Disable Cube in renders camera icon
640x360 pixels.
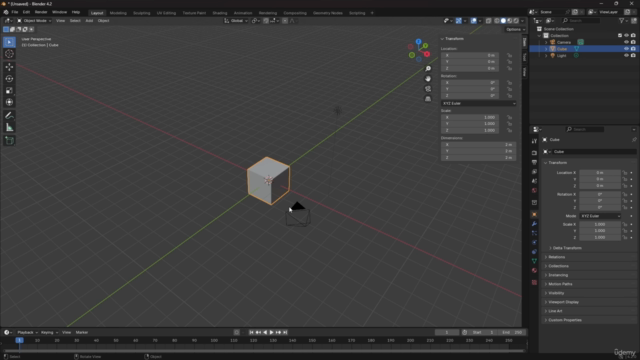tap(633, 49)
